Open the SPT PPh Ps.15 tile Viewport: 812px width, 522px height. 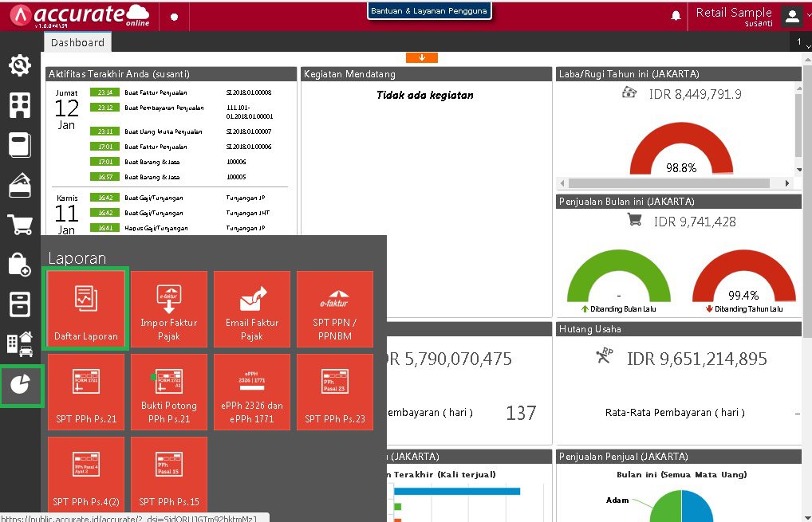point(169,475)
